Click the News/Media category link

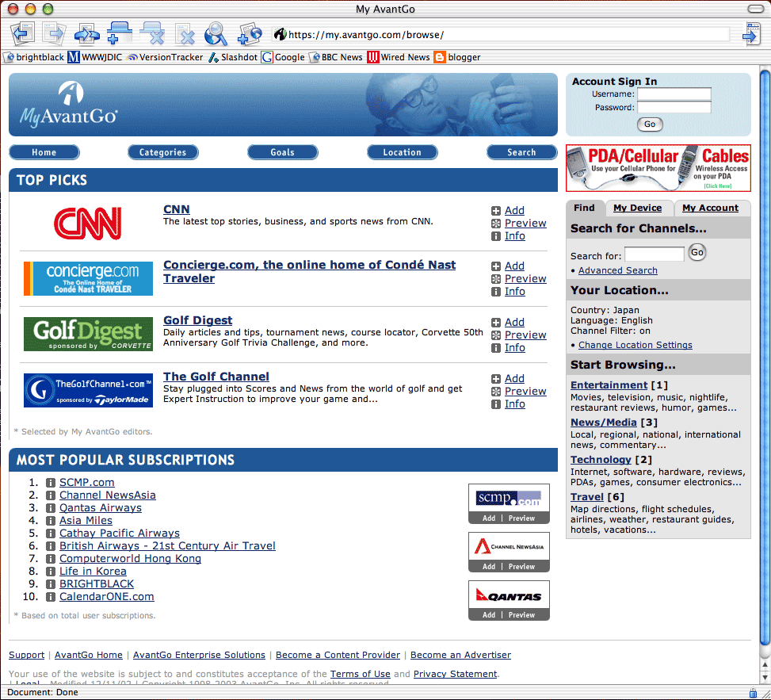[x=603, y=423]
